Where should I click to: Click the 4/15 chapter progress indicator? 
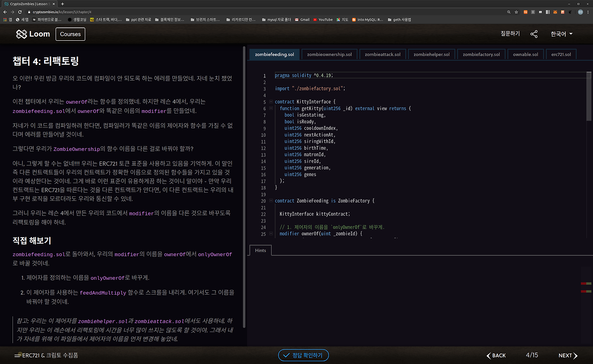point(532,356)
